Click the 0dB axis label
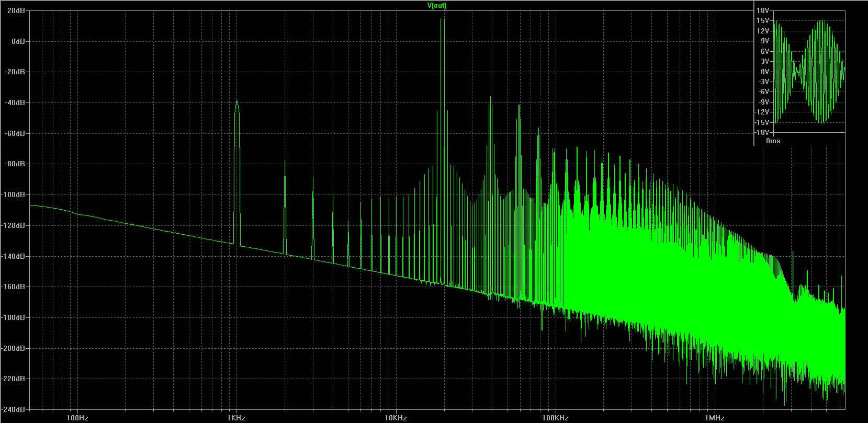868x423 pixels. coord(18,41)
